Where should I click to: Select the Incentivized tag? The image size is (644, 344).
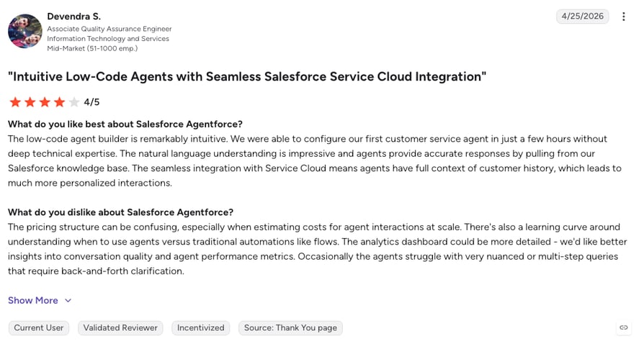200,327
